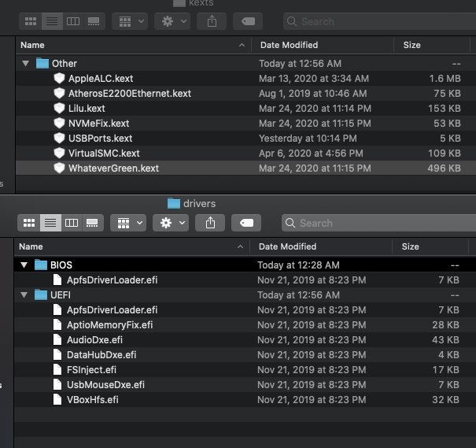Open group-by dropdown in drivers window
The image size is (476, 448).
click(x=128, y=223)
